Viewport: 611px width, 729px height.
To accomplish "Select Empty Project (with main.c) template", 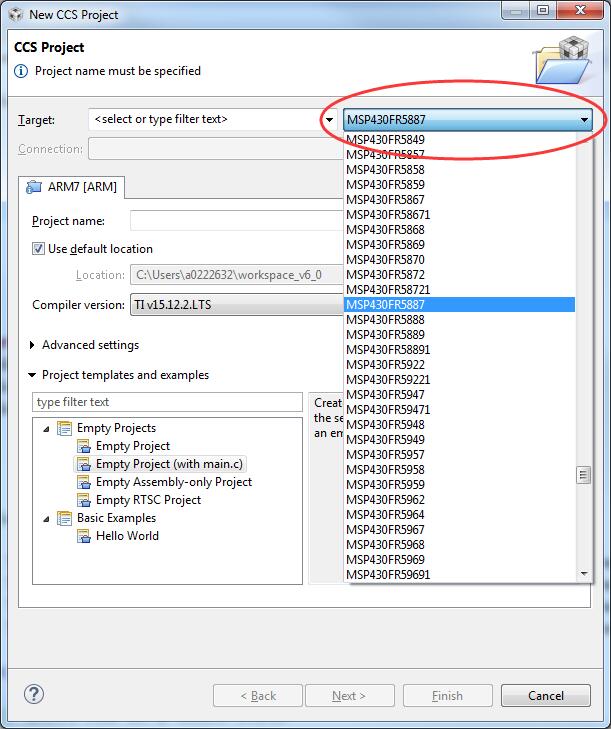I will pyautogui.click(x=169, y=464).
